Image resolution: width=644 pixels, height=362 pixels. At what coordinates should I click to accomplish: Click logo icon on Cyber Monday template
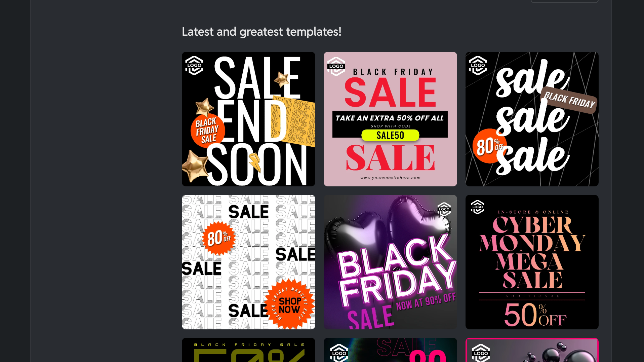pyautogui.click(x=478, y=207)
